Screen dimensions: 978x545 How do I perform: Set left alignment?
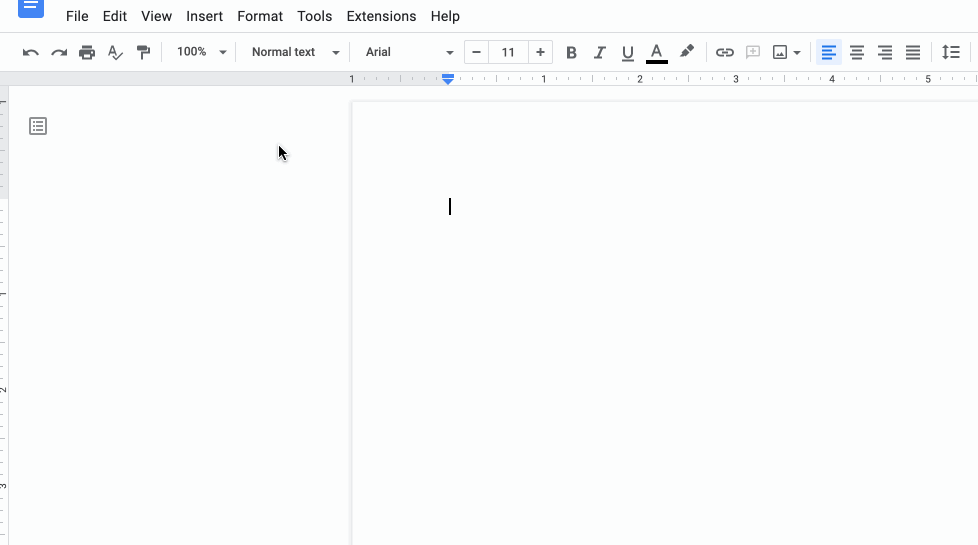point(828,52)
